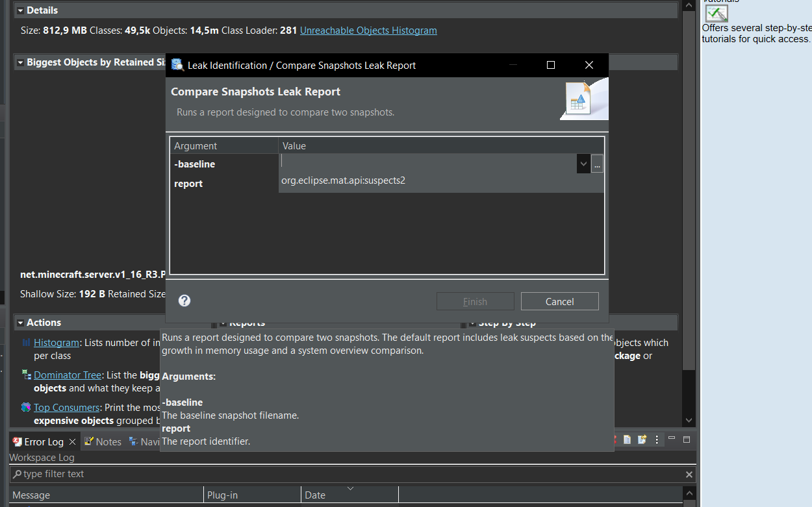
Task: Switch to the Navigation History tab
Action: pos(144,441)
